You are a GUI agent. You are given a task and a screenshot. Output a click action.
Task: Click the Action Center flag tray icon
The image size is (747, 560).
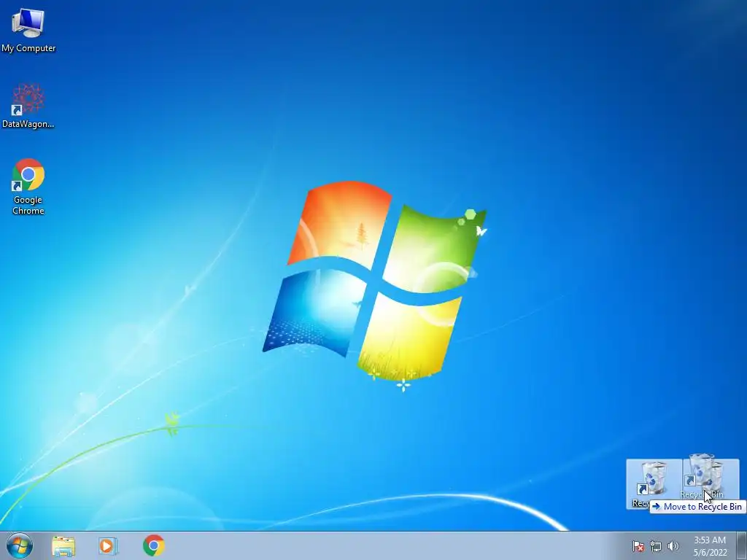(638, 546)
